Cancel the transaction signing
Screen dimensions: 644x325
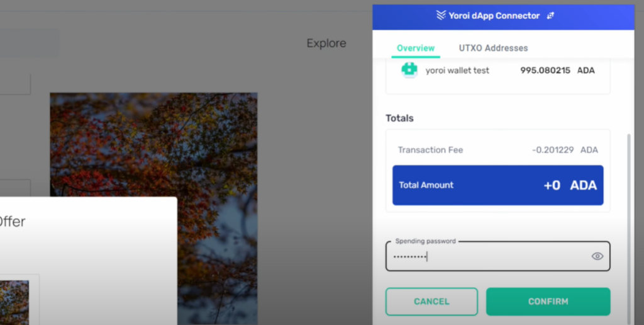pyautogui.click(x=431, y=302)
